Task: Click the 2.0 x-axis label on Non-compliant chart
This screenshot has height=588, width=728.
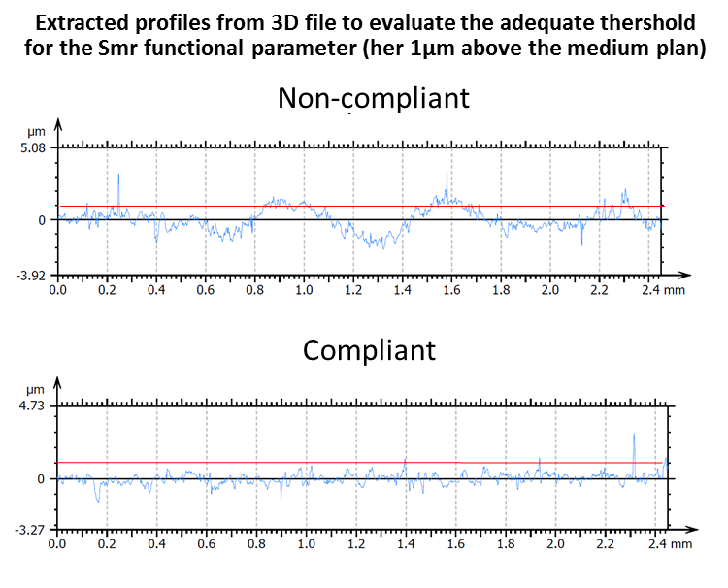Action: [x=550, y=290]
